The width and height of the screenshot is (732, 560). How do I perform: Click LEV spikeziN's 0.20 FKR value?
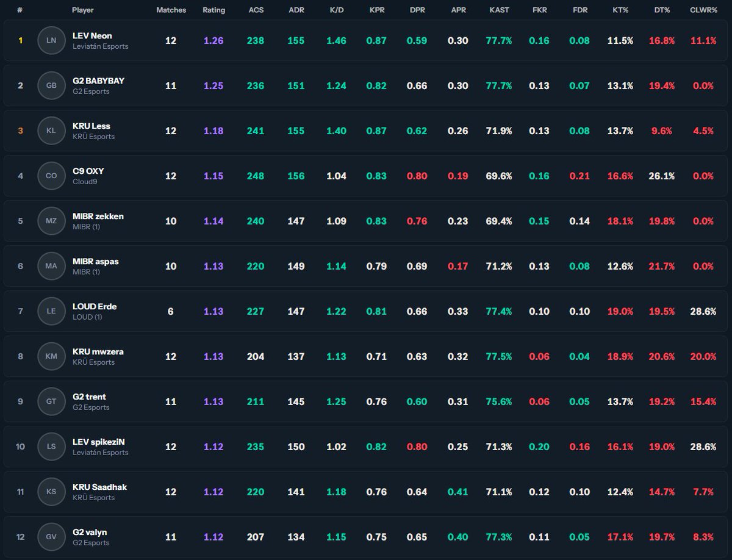pos(539,447)
